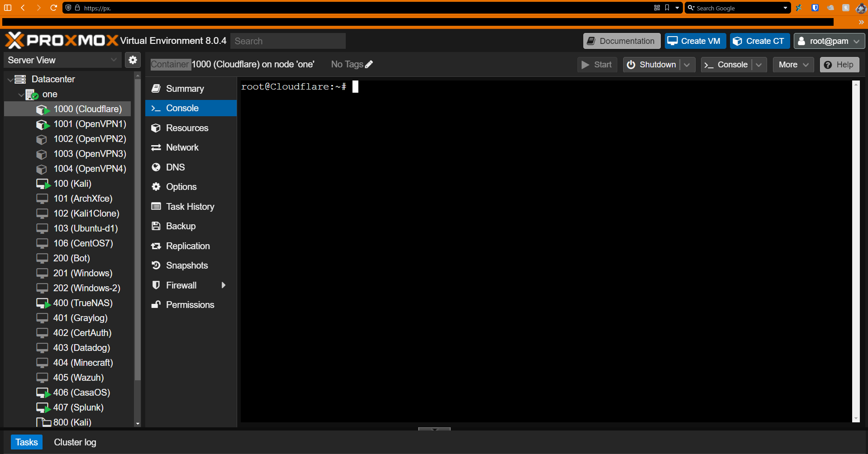Screen dimensions: 868x454
Task: Switch to the Cluster log tab
Action: (75, 442)
